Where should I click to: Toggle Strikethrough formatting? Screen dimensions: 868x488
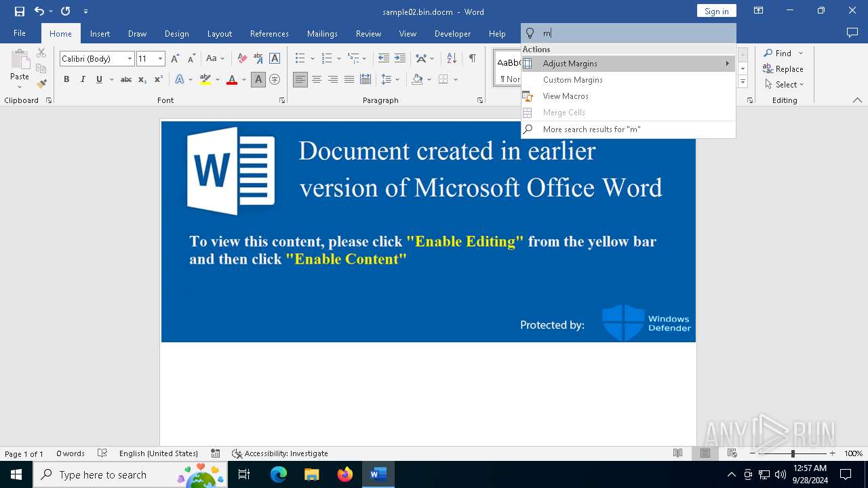point(125,79)
